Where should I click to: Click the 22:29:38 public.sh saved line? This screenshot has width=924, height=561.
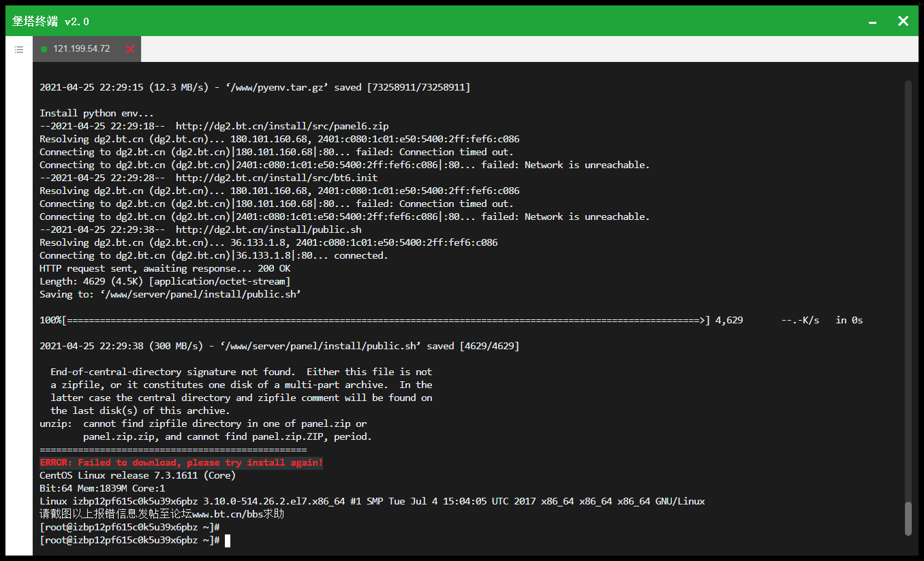279,346
